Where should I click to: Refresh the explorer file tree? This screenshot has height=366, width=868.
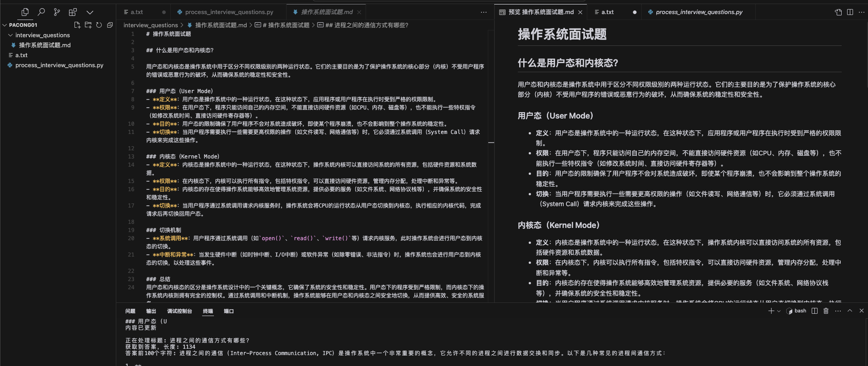pyautogui.click(x=99, y=25)
